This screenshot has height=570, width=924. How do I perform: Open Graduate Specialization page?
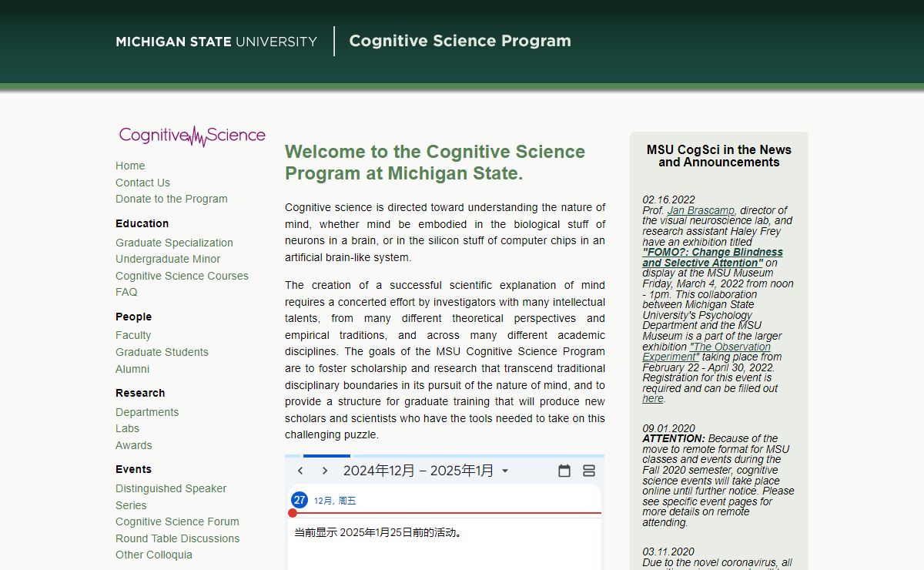174,243
